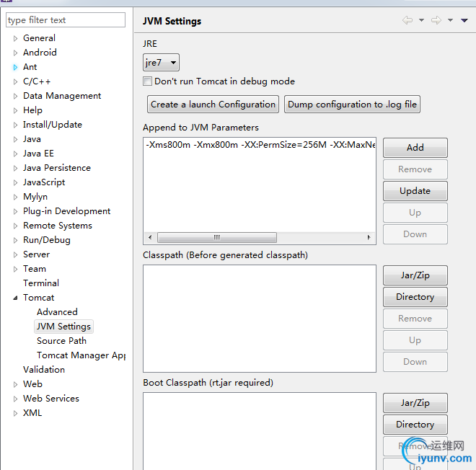Click the forward navigation arrow icon

436,20
